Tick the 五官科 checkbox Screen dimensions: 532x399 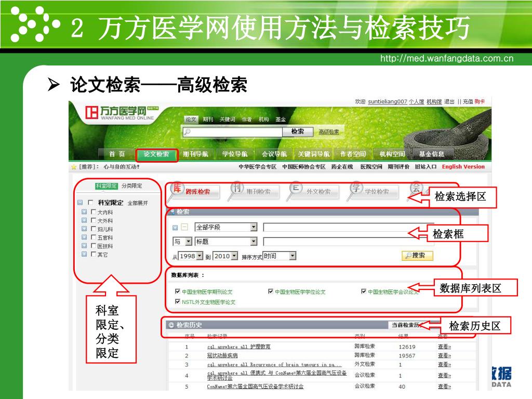tap(94, 237)
